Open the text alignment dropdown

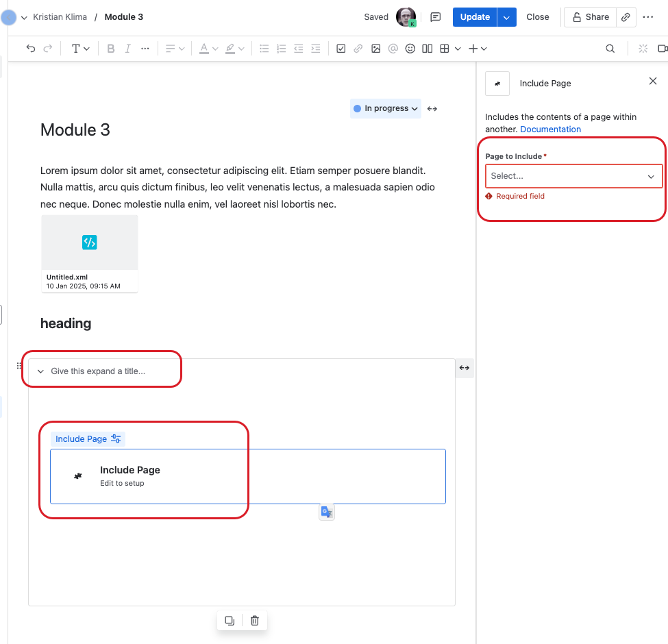click(175, 49)
